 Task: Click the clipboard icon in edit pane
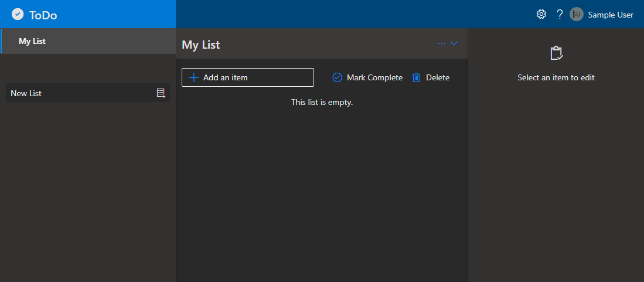tap(556, 53)
